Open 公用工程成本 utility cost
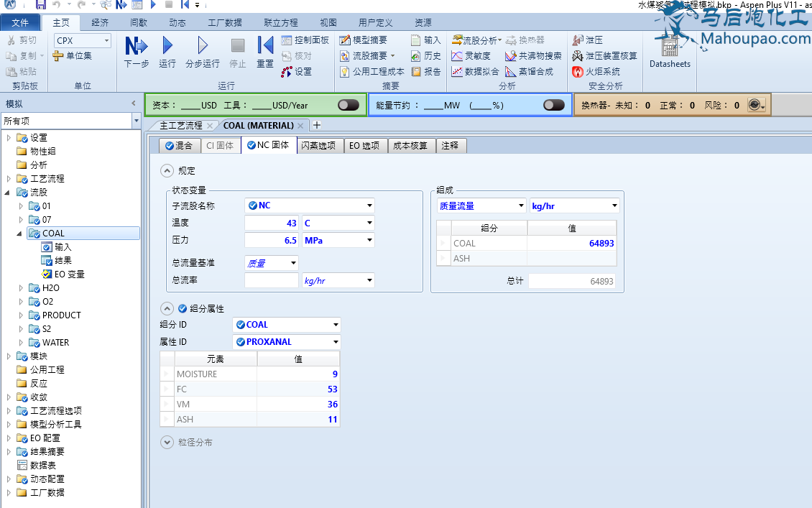Image resolution: width=812 pixels, height=508 pixels. 372,71
